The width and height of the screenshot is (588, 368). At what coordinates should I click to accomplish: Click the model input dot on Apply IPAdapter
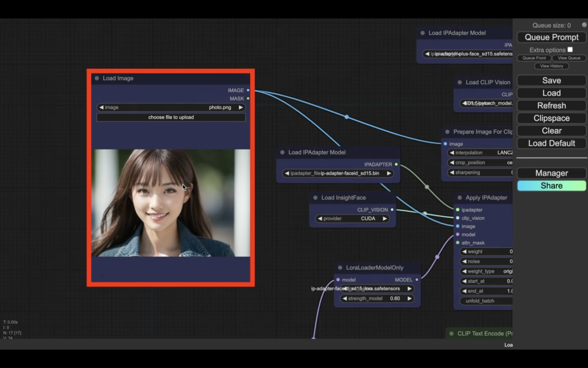pyautogui.click(x=458, y=234)
